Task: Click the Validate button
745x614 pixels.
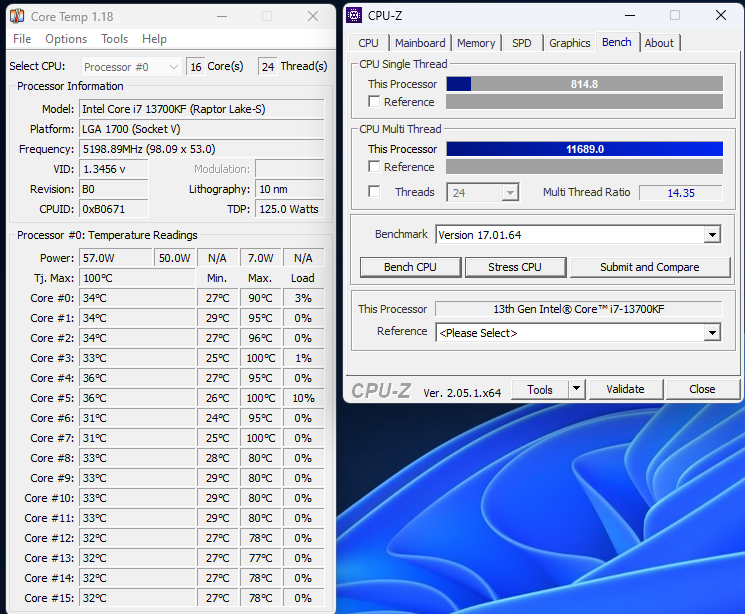Action: pos(625,389)
